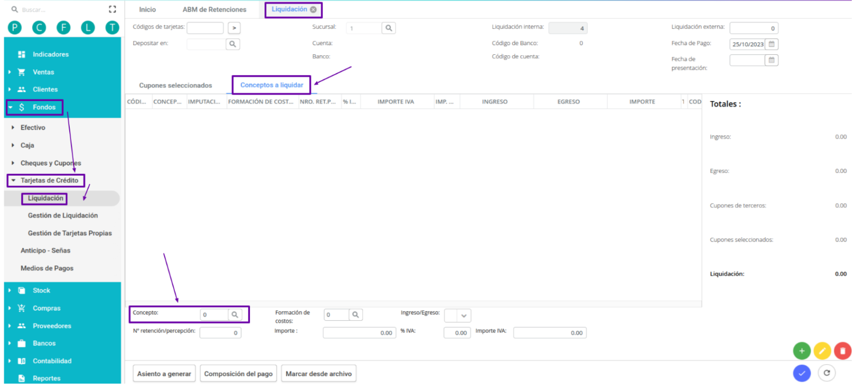Viewport: 868px width, 387px height.
Task: Focus the Importe IVA field
Action: (x=550, y=333)
